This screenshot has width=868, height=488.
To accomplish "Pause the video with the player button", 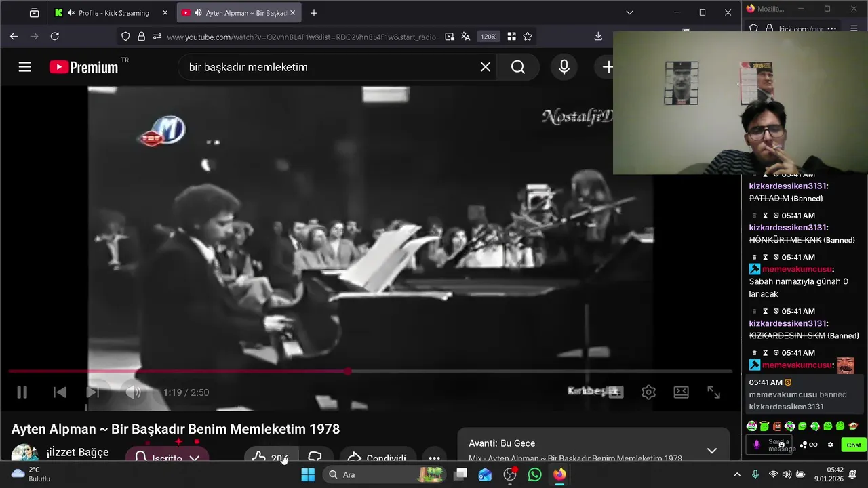I will tap(22, 392).
